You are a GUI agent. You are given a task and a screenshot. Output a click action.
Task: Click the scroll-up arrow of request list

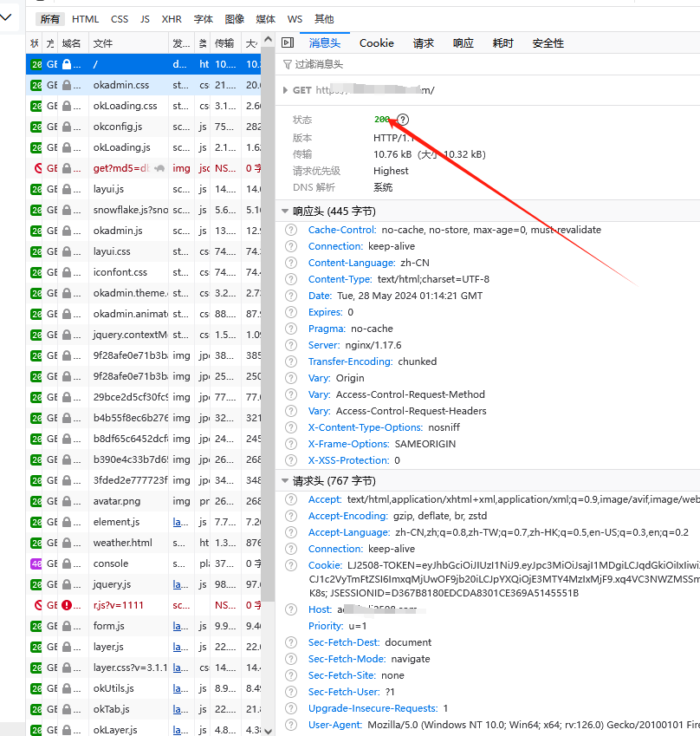[x=268, y=39]
